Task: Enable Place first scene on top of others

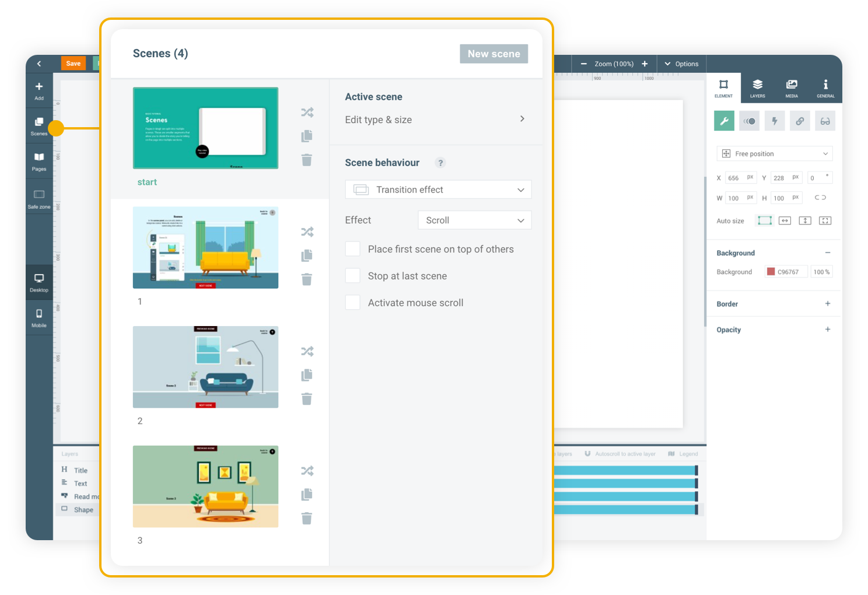Action: click(x=353, y=249)
